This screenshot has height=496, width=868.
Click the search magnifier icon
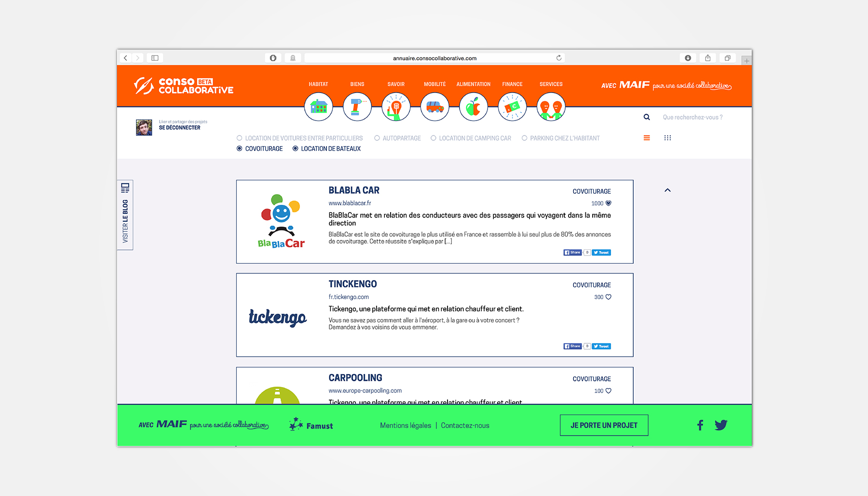point(647,117)
